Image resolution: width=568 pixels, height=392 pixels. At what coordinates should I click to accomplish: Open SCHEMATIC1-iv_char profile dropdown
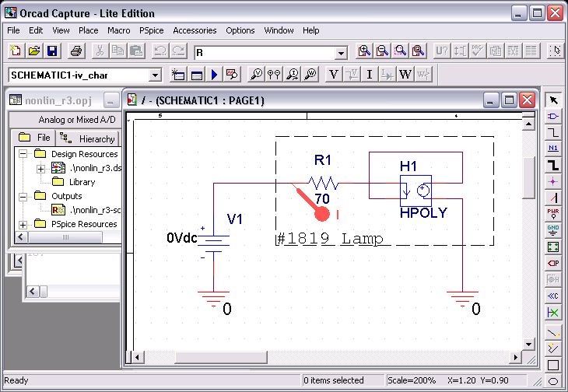[x=155, y=75]
